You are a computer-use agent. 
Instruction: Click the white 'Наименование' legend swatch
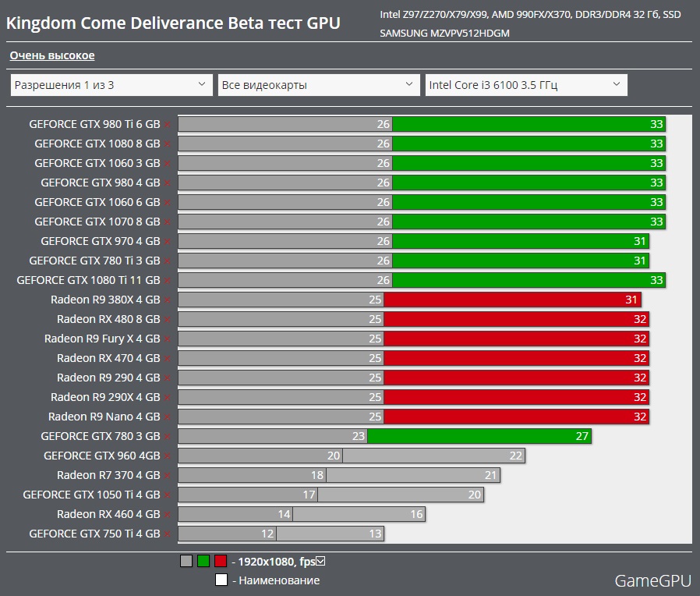pyautogui.click(x=221, y=580)
